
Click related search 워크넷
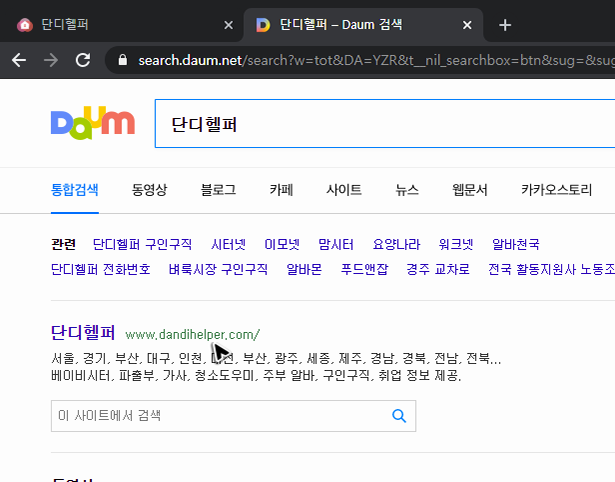[456, 244]
